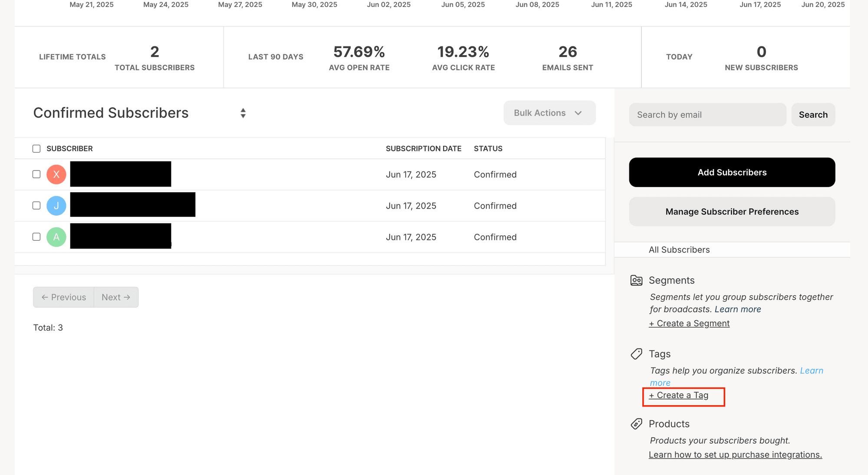Click the Products heading

point(669,424)
